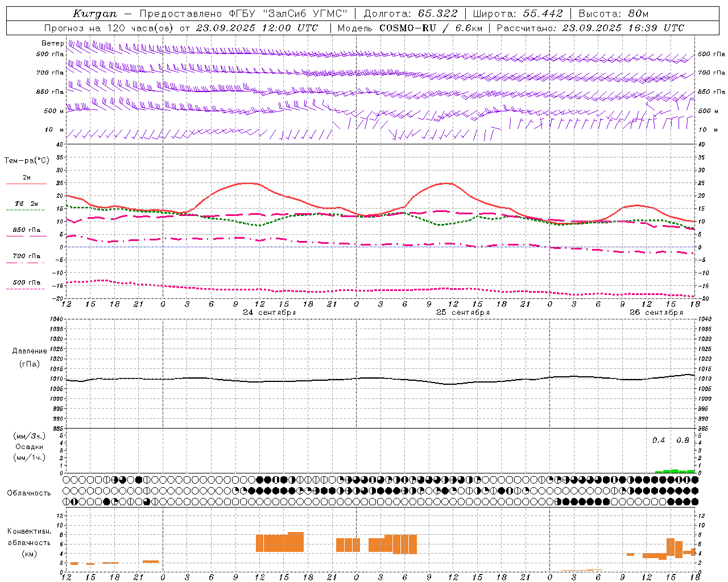Click the "(гПа)" unit under Давление
The image size is (728, 582).
click(x=30, y=364)
